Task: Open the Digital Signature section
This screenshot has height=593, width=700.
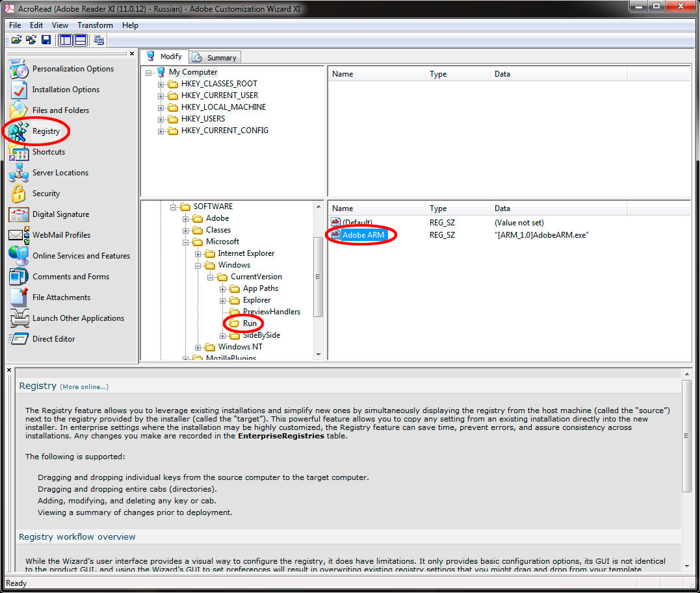Action: click(60, 214)
